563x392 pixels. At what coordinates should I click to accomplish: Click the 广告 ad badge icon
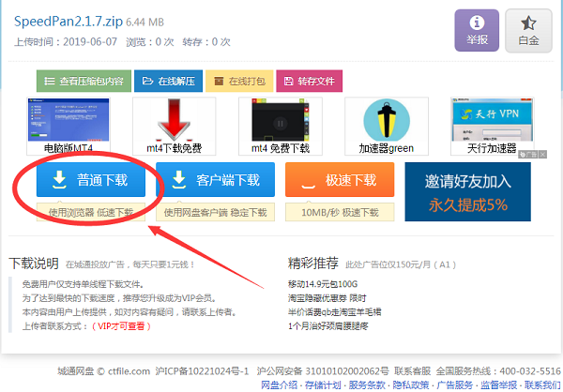pyautogui.click(x=528, y=155)
